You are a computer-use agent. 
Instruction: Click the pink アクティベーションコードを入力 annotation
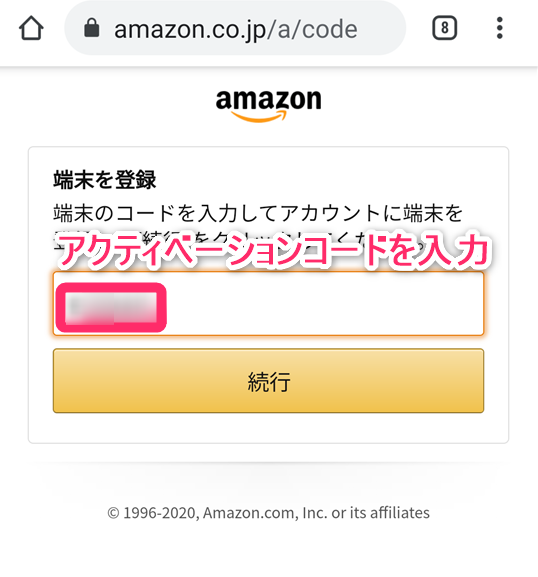tap(273, 251)
